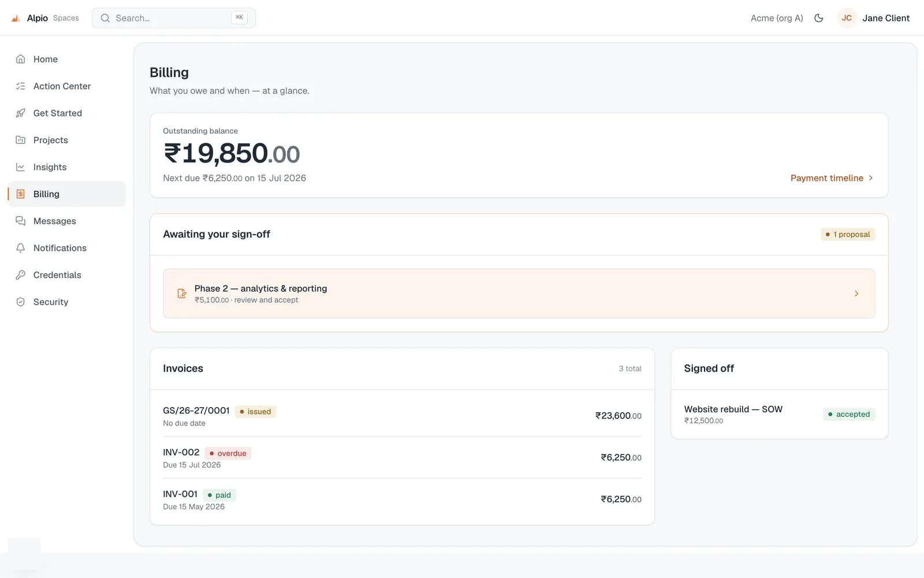Click Next due ₹6,250.00 on 15 Jul 2026
This screenshot has width=924, height=578.
pos(234,178)
